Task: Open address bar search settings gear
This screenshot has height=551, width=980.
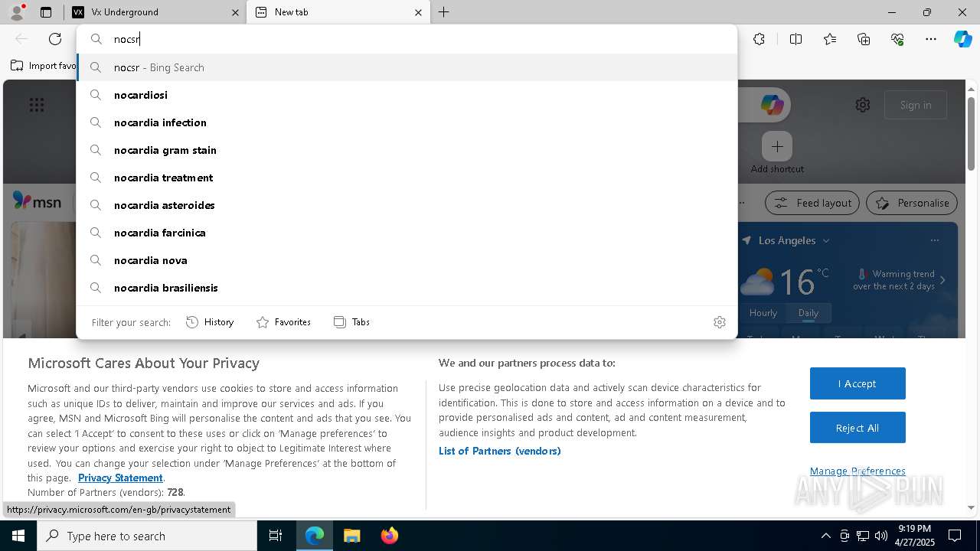Action: pyautogui.click(x=720, y=322)
